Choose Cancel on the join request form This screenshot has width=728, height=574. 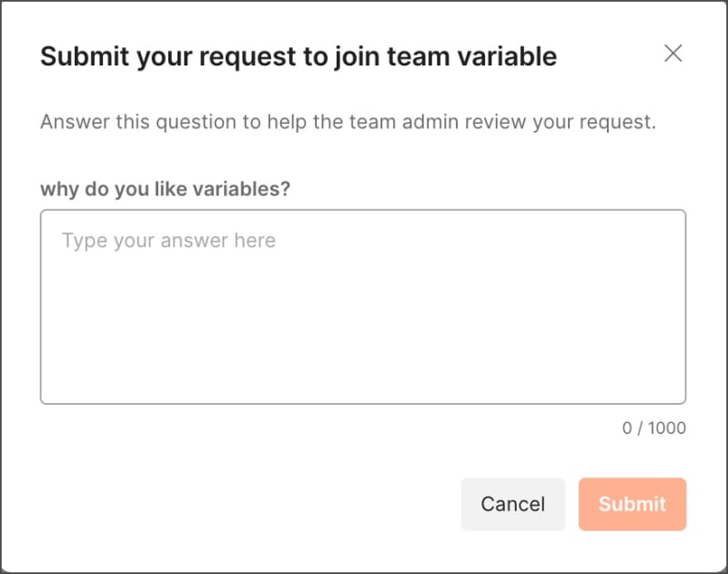tap(513, 504)
